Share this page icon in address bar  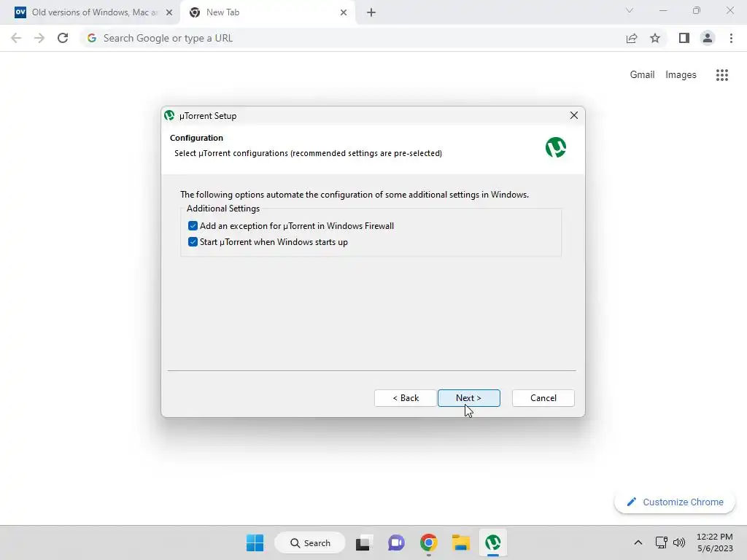point(632,38)
